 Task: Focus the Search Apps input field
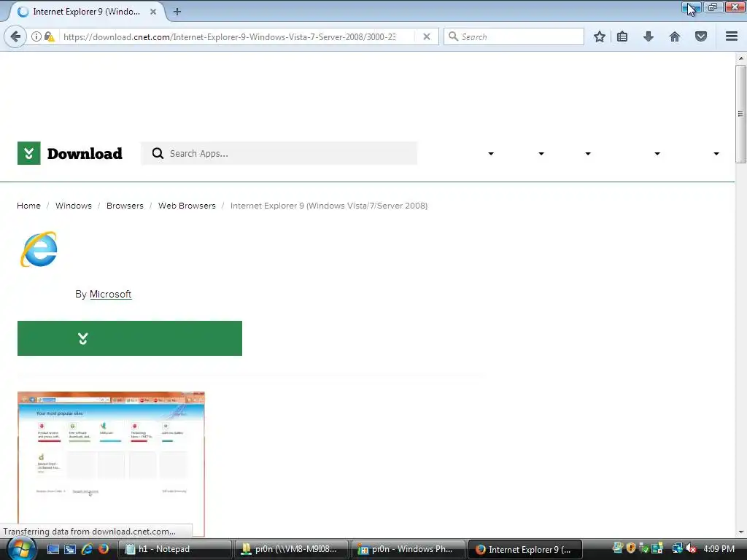point(279,153)
